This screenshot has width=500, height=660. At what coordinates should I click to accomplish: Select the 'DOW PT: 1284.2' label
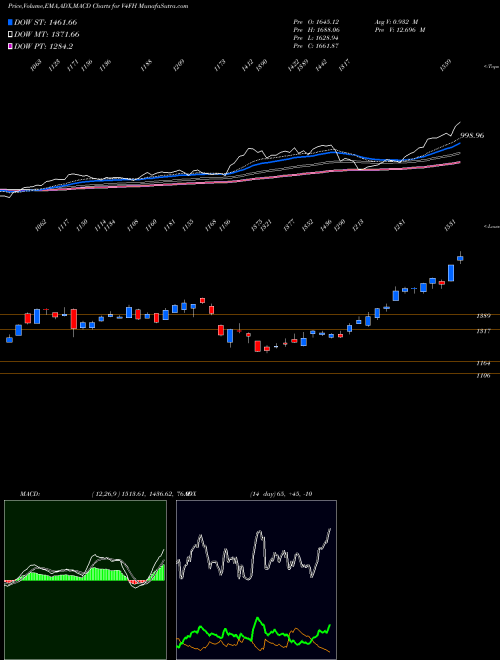point(43,46)
